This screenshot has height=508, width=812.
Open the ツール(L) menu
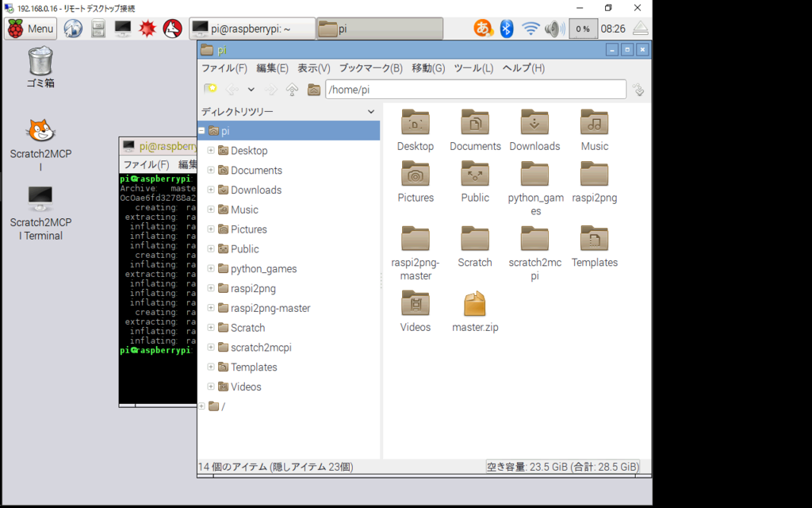(473, 68)
